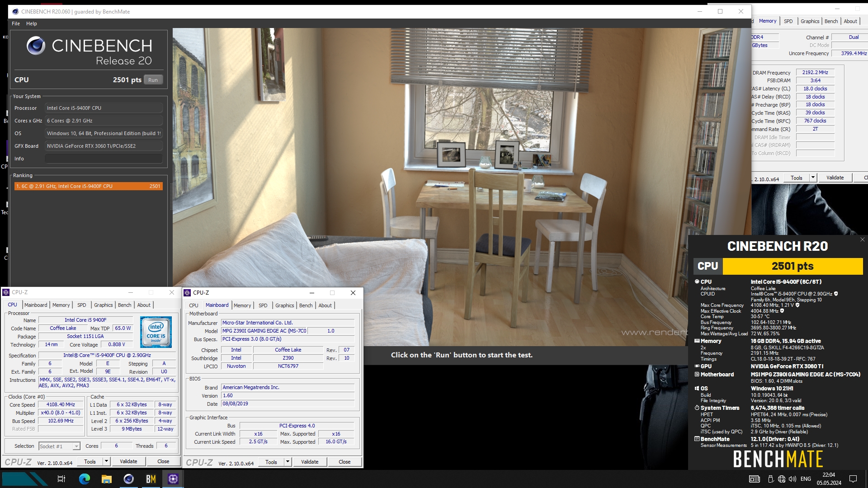
Task: Click Tools button in Memory CPU-Z window
Action: [x=797, y=178]
